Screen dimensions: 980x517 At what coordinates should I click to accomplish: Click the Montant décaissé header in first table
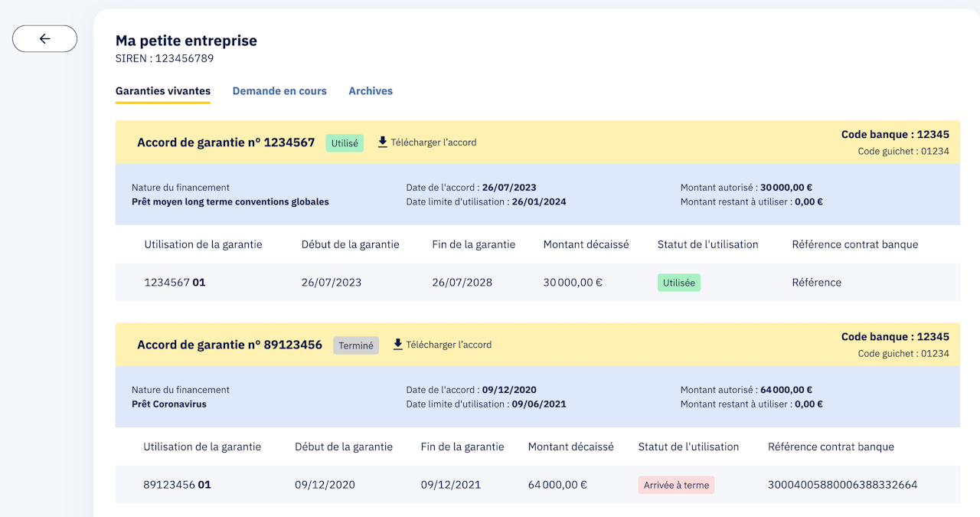click(x=586, y=244)
